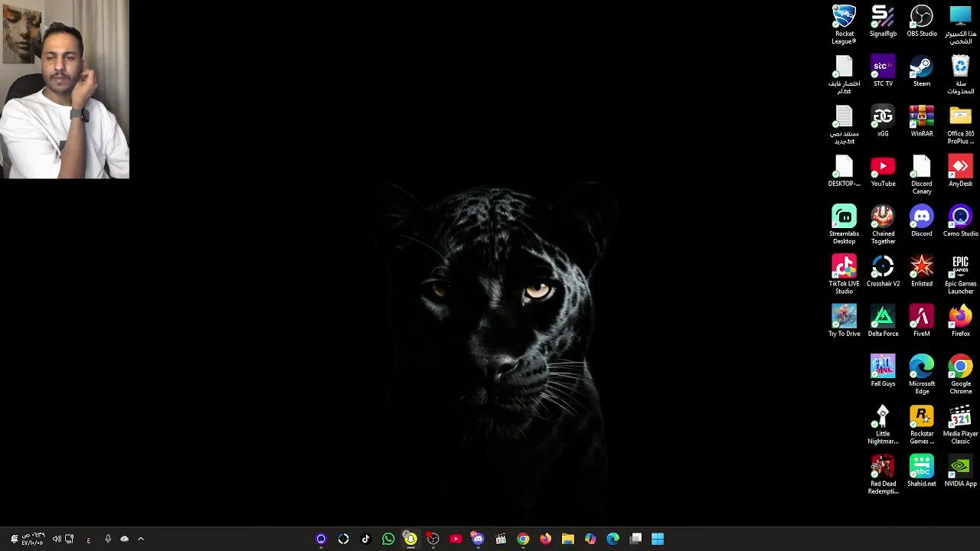Image resolution: width=980 pixels, height=551 pixels.
Task: Open the Media Player Classic desktop shortcut
Action: [x=960, y=425]
